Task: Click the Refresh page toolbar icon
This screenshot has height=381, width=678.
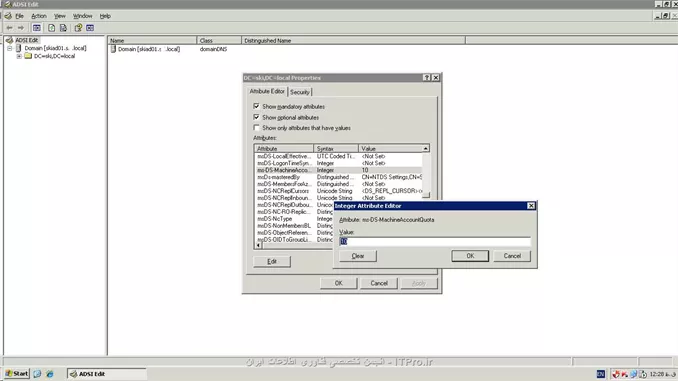Action: pos(51,28)
